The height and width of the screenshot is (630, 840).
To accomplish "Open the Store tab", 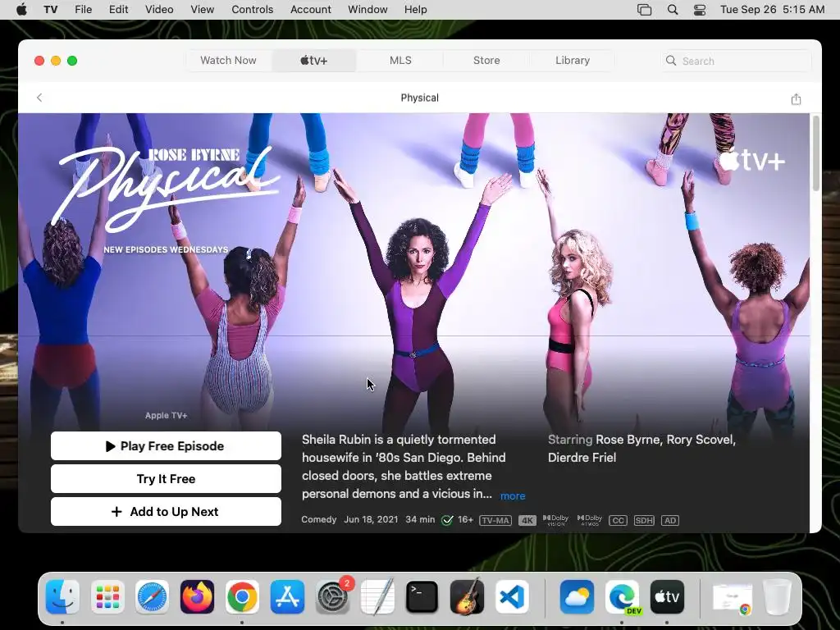I will pos(486,61).
